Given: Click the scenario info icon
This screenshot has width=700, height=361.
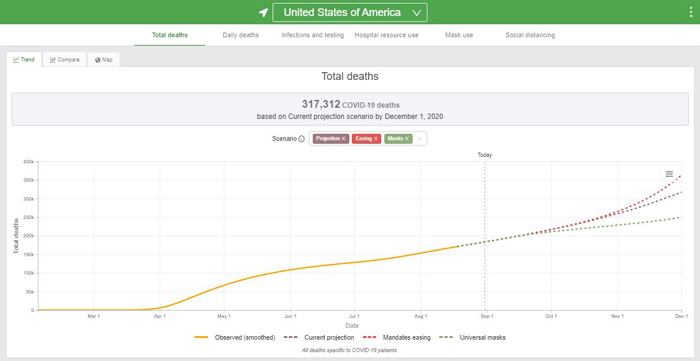Looking at the screenshot, I should 301,139.
